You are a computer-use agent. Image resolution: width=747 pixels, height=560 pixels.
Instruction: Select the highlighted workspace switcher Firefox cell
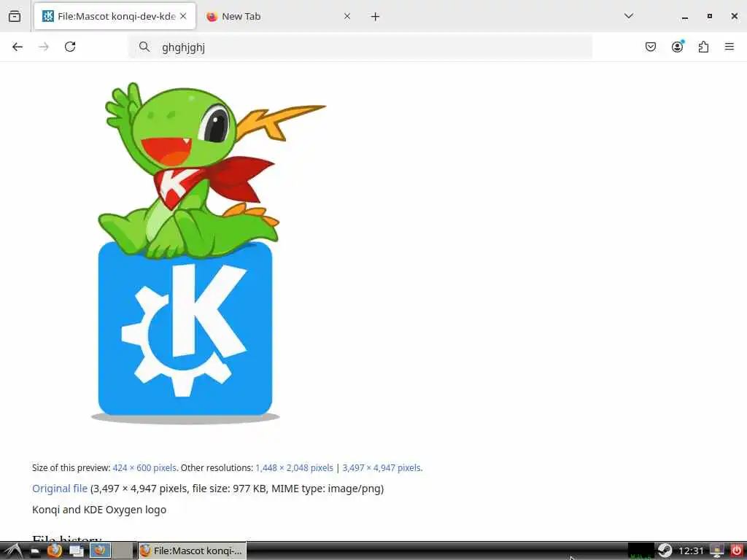(100, 551)
